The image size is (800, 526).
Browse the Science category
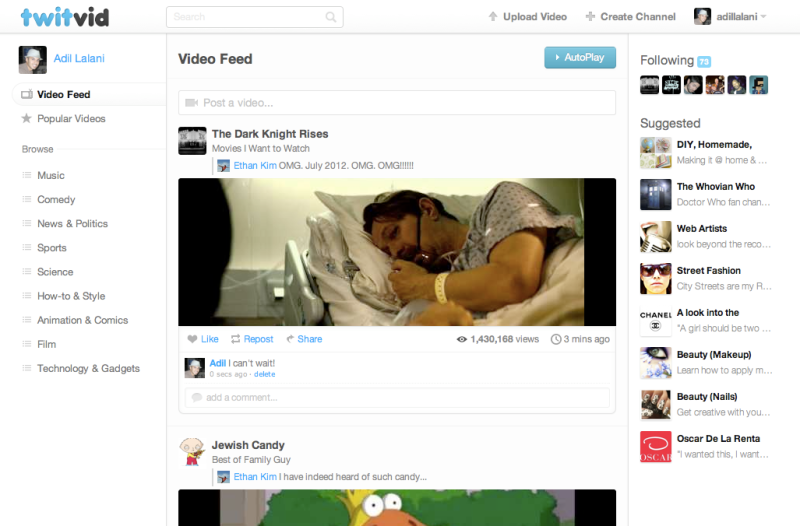pyautogui.click(x=55, y=272)
